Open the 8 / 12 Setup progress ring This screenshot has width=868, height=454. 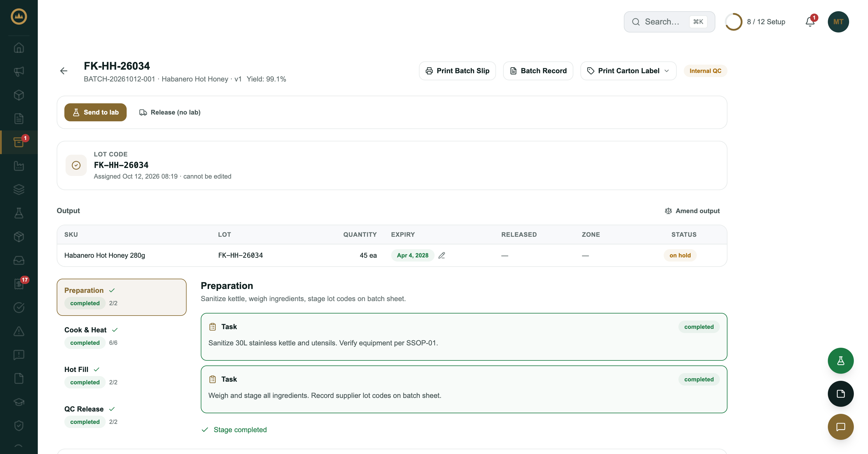pos(755,22)
